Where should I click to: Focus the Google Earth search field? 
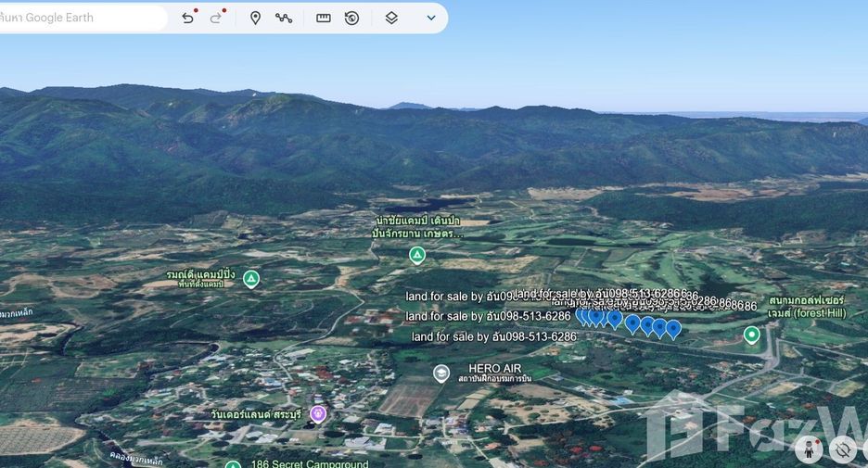point(83,18)
